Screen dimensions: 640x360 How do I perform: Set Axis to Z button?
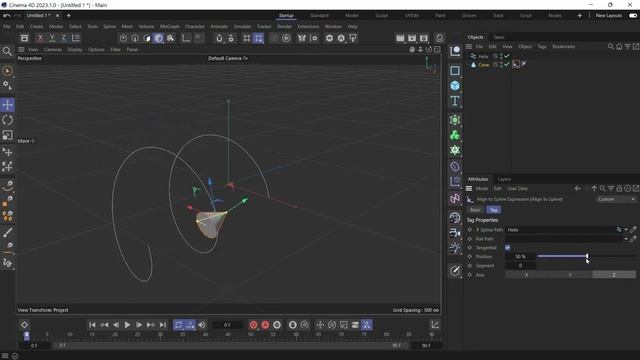[x=614, y=275]
